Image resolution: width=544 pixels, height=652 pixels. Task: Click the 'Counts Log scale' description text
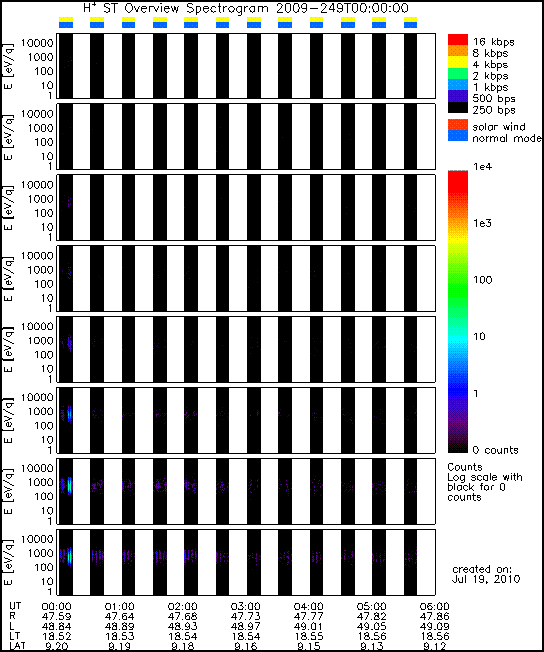pos(485,482)
